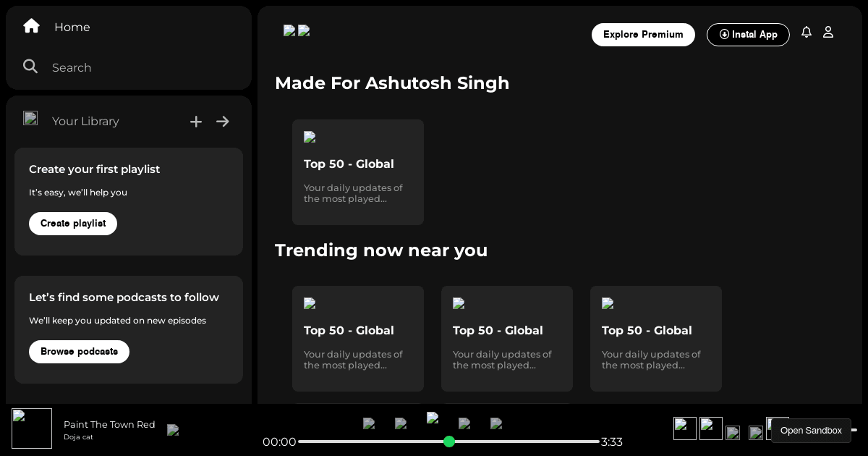Click the Home house icon
Image resolution: width=868 pixels, height=456 pixels.
31,26
